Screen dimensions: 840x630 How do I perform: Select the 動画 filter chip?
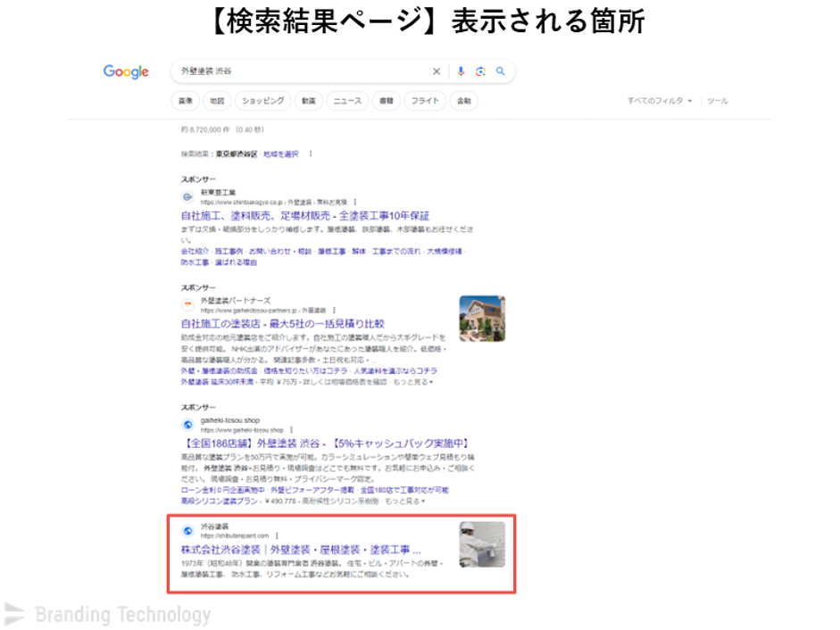click(309, 101)
